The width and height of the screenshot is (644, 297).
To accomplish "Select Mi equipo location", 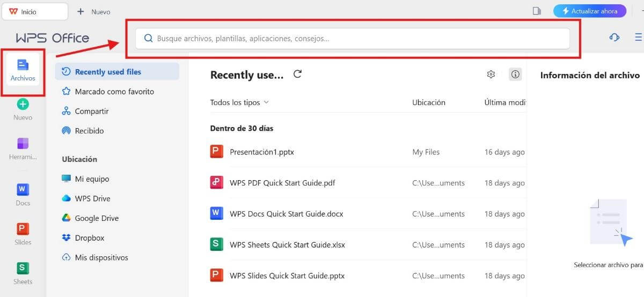I will [92, 179].
